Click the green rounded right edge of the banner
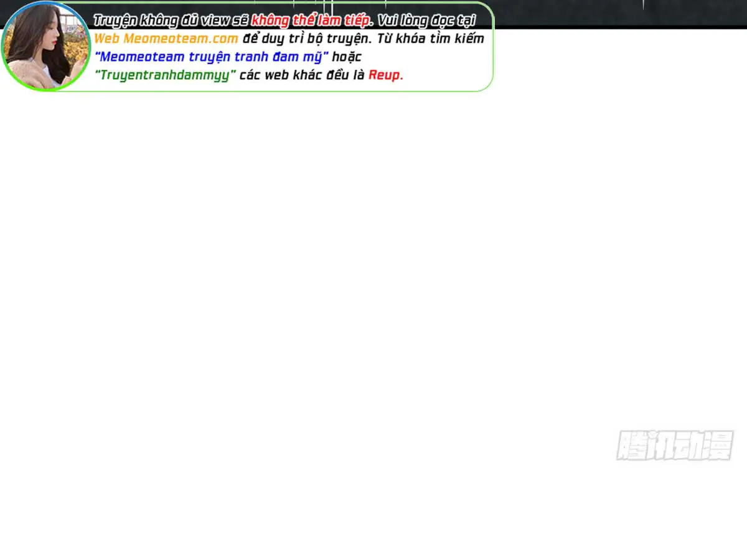747x560 pixels. [x=492, y=47]
